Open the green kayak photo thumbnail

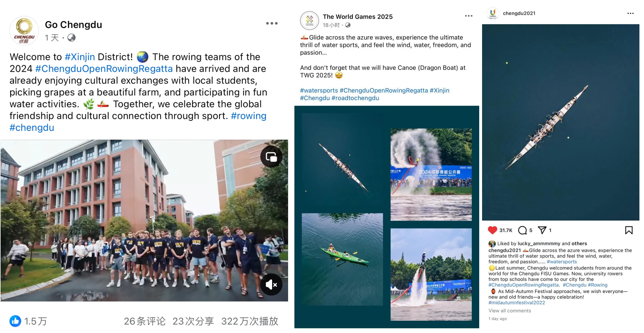[342, 259]
